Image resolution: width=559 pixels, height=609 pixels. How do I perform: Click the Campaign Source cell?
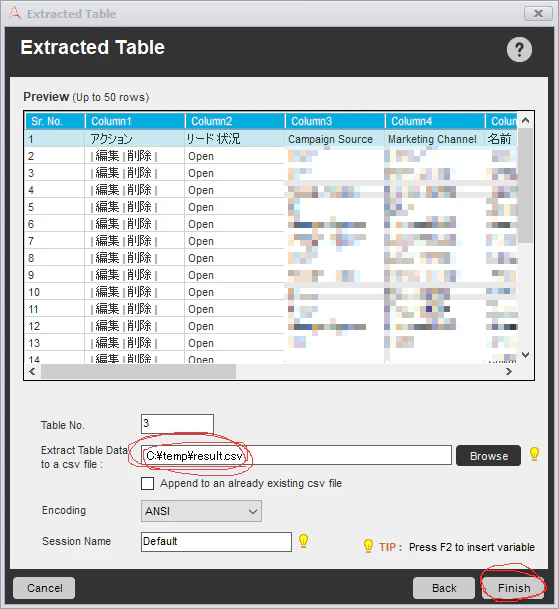(335, 139)
